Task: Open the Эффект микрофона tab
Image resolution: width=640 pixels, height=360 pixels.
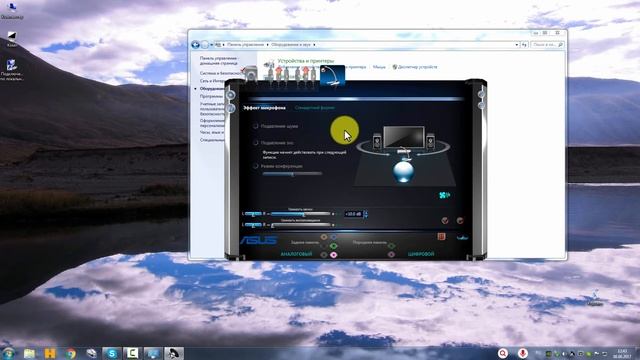Action: [x=264, y=108]
